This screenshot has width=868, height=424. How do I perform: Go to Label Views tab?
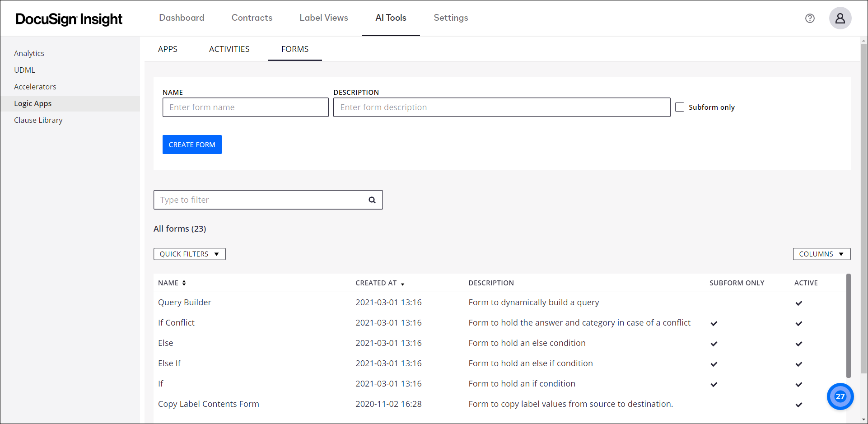[324, 18]
